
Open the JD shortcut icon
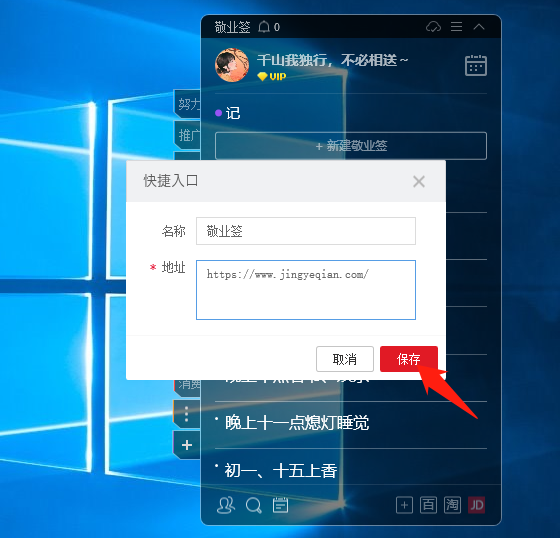coord(476,505)
